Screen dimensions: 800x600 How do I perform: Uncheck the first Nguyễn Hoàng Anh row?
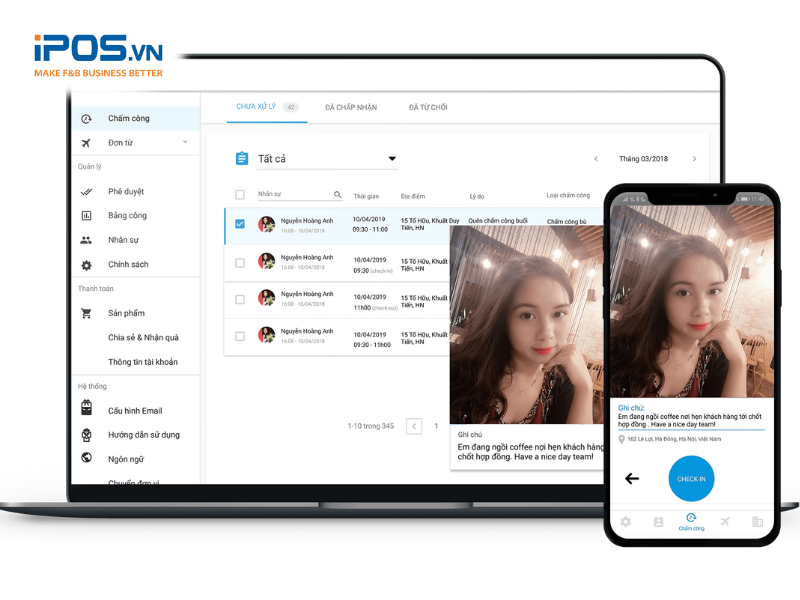[x=239, y=224]
